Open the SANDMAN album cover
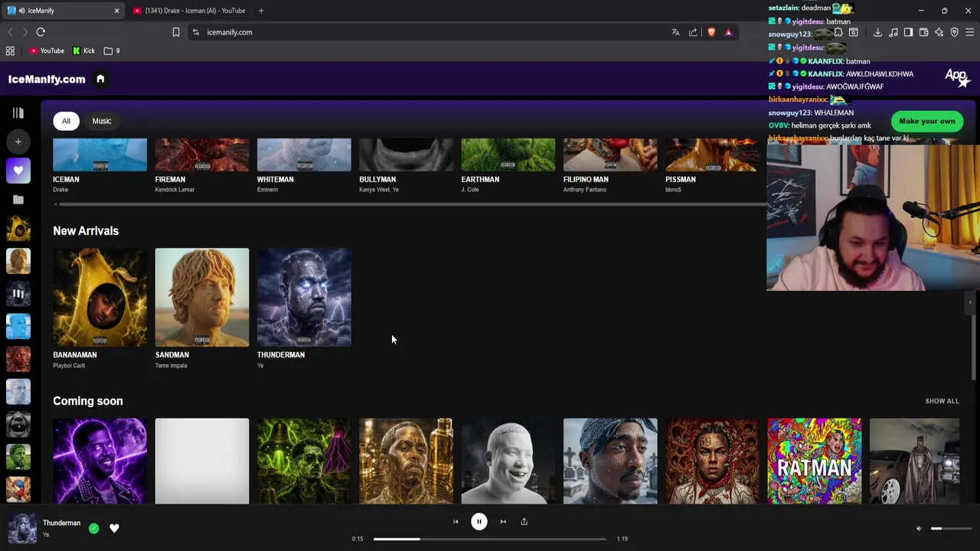980x551 pixels. (x=202, y=298)
